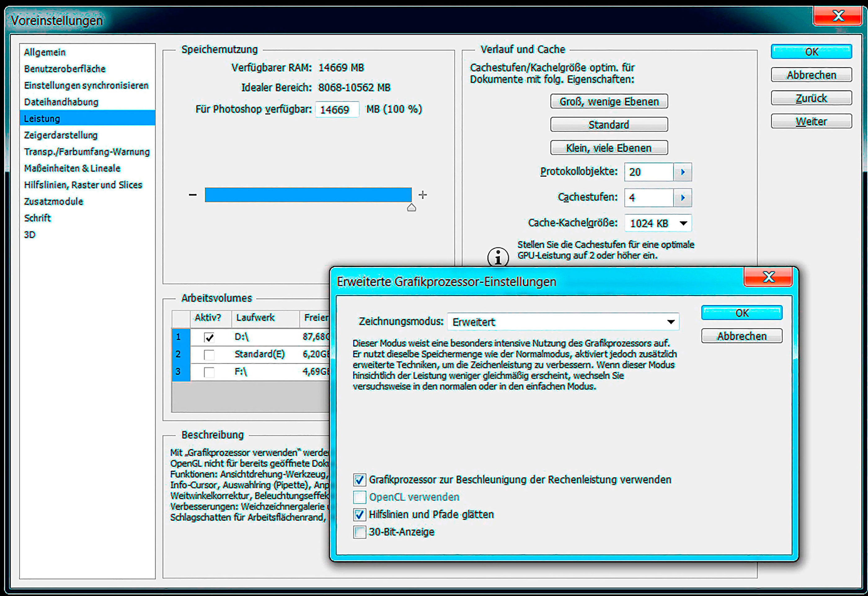The height and width of the screenshot is (596, 868).
Task: Open the Zeichnungsmodus dropdown
Action: (563, 321)
